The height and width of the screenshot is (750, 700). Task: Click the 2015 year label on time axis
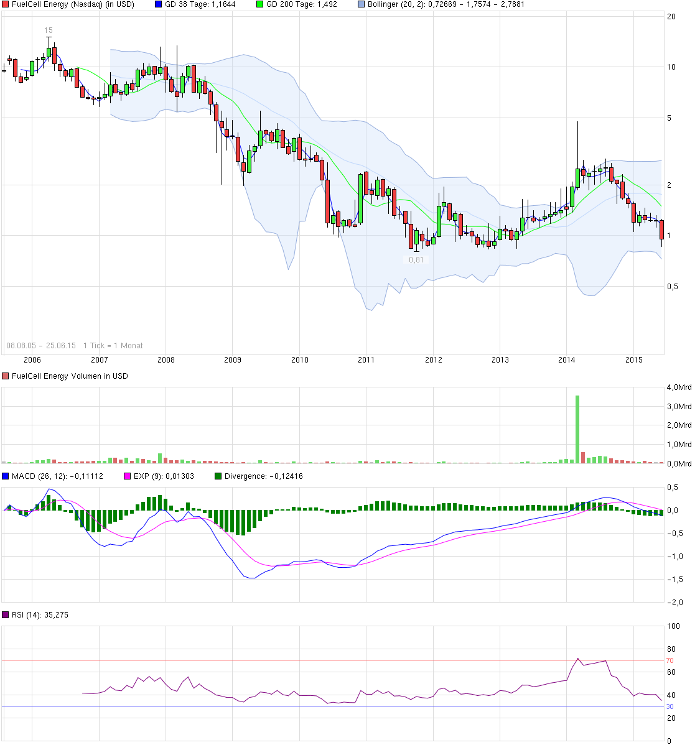tap(634, 360)
